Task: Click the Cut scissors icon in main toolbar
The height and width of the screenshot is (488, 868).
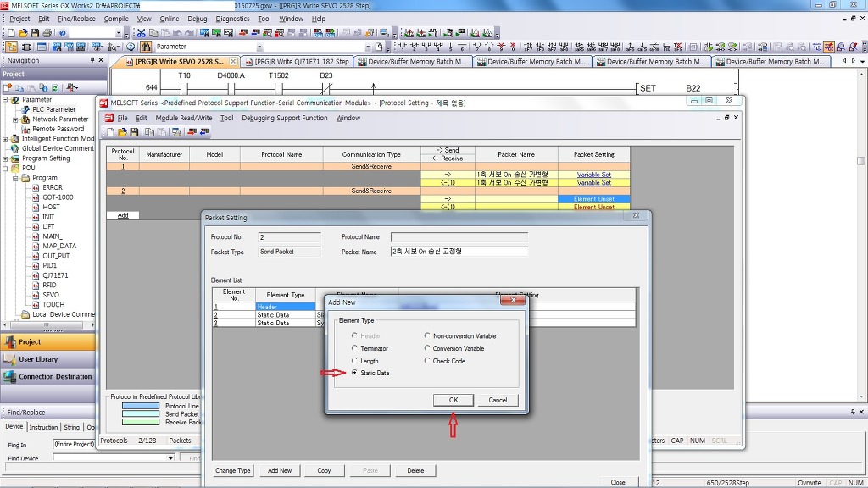Action: tap(142, 33)
